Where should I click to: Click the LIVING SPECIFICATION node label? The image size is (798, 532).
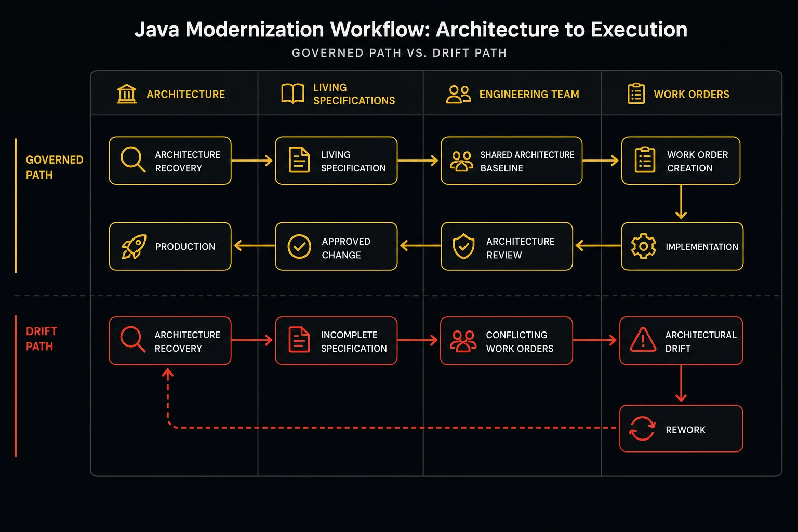pyautogui.click(x=353, y=162)
